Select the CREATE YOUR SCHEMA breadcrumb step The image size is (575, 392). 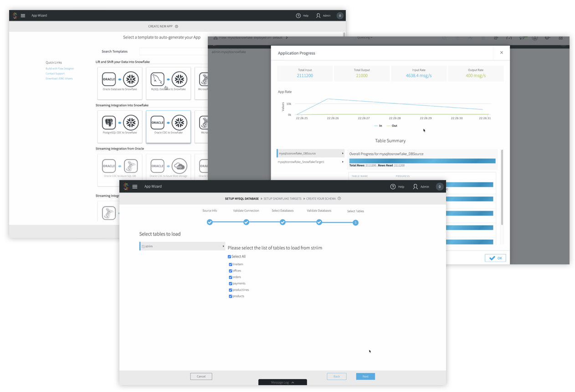(321, 199)
